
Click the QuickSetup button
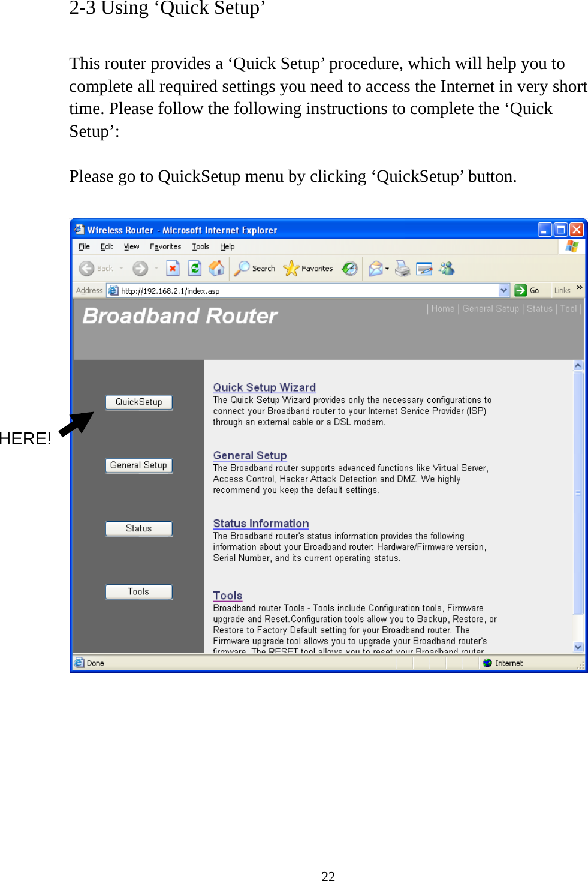pyautogui.click(x=139, y=402)
